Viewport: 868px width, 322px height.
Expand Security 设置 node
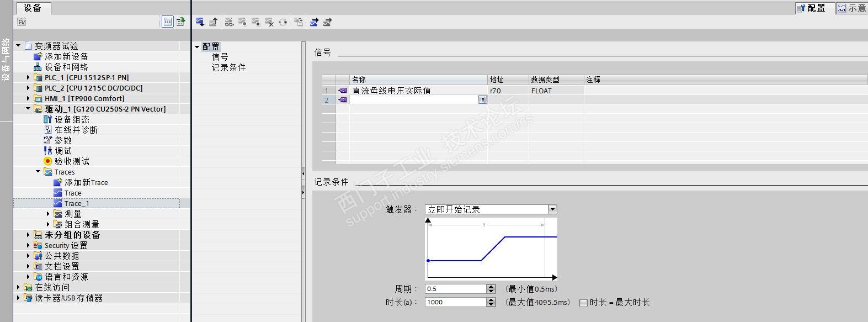coord(28,245)
